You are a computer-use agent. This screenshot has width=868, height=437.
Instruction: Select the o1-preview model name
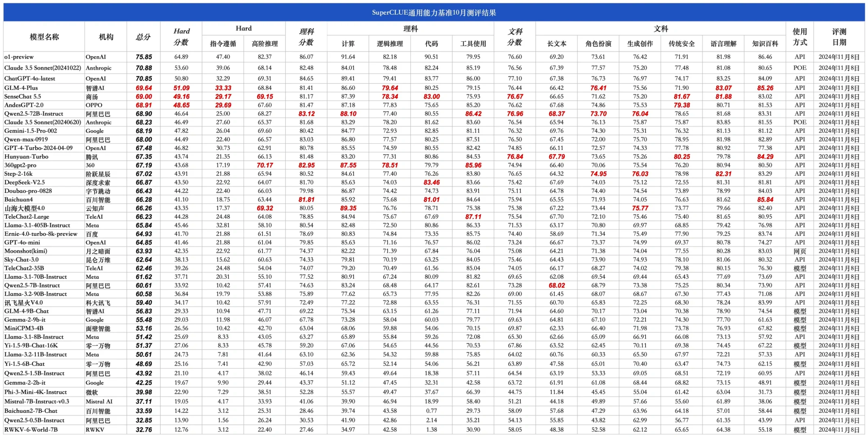click(x=19, y=57)
